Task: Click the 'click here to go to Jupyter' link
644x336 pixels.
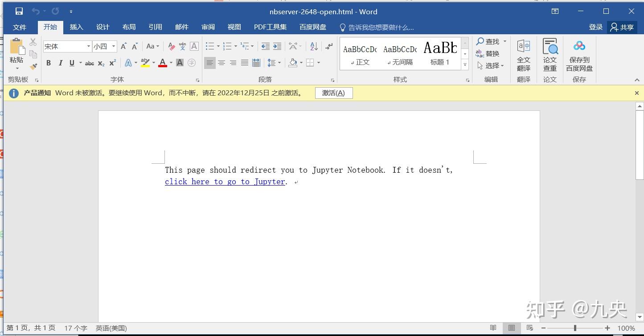Action: (225, 182)
